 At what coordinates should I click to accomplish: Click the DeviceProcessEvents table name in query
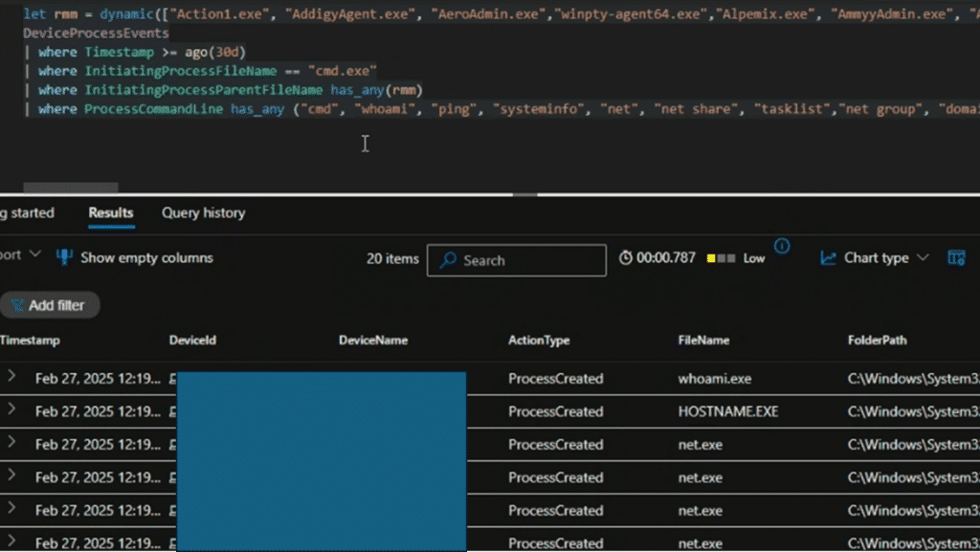(96, 33)
